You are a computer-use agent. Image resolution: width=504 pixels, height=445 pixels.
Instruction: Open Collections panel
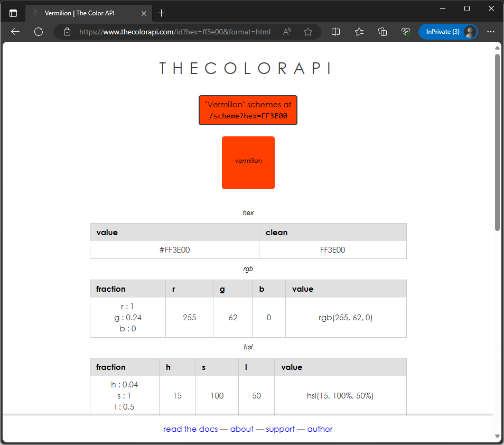pos(382,32)
